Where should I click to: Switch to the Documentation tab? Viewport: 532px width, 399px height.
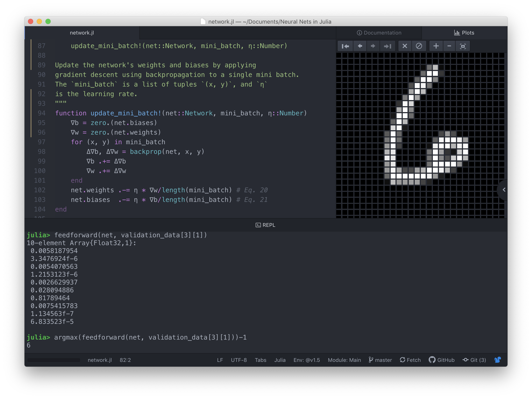[379, 33]
